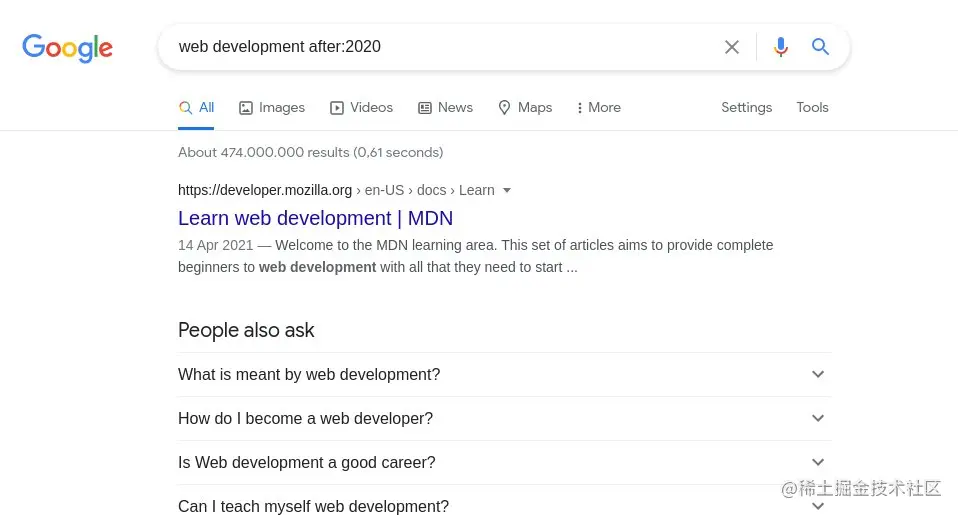The image size is (958, 515).
Task: Switch to the News tab
Action: [445, 108]
